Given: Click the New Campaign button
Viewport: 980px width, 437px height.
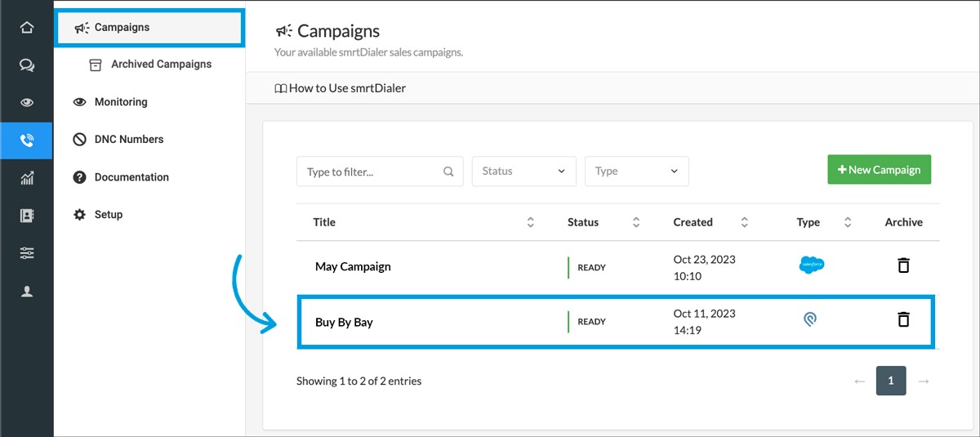Looking at the screenshot, I should 879,170.
